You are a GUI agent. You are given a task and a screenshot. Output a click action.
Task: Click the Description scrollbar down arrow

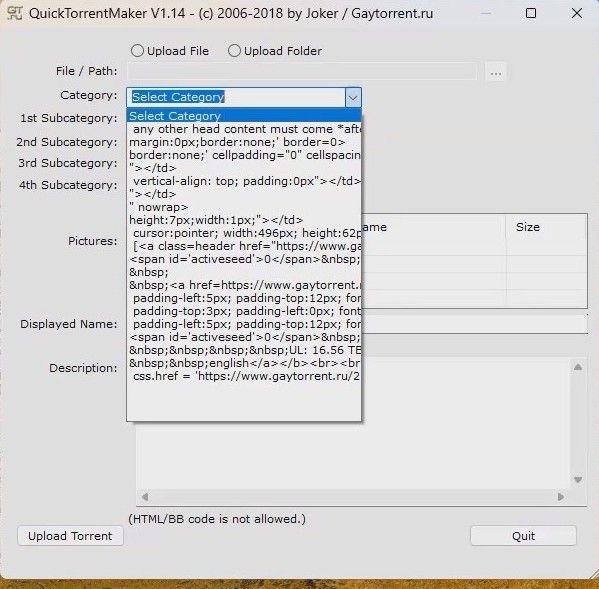(x=578, y=479)
